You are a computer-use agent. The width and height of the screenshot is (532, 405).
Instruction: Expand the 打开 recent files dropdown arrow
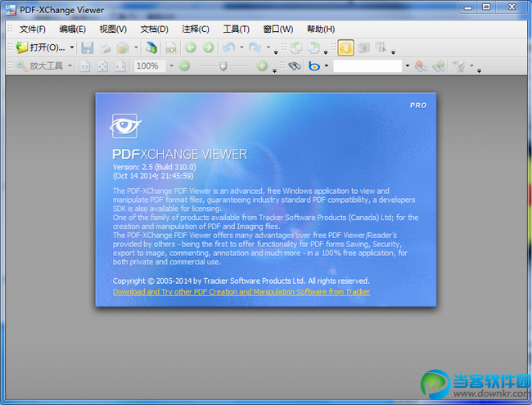pos(72,47)
